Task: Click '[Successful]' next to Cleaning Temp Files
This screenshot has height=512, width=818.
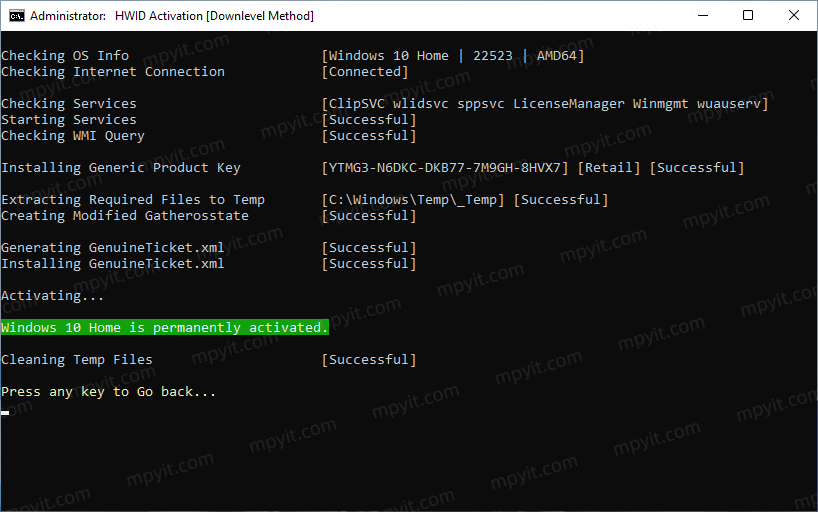Action: click(369, 360)
